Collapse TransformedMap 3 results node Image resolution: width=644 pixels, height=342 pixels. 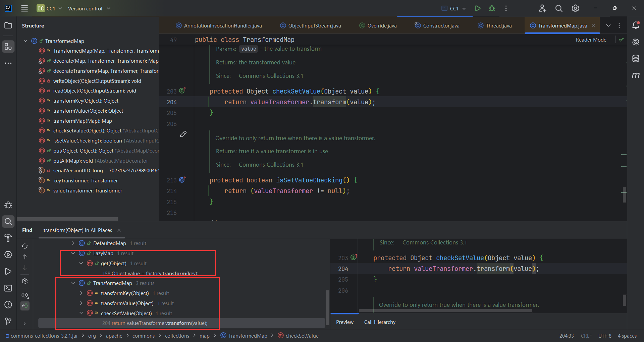(73, 283)
